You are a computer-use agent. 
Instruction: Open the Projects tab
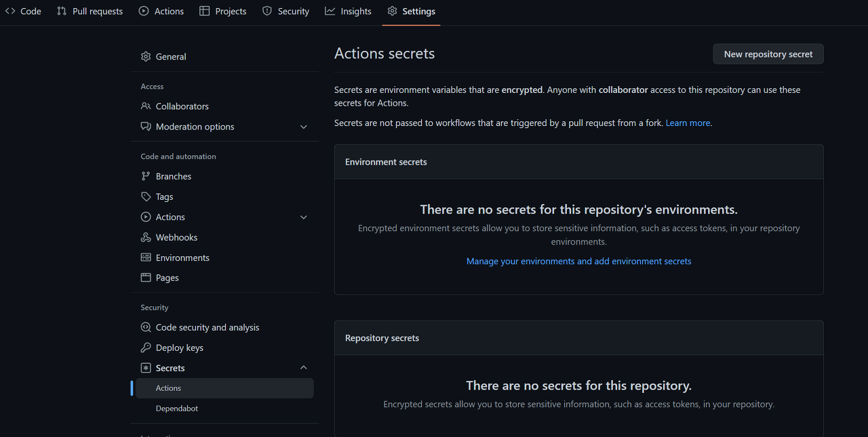tap(223, 12)
